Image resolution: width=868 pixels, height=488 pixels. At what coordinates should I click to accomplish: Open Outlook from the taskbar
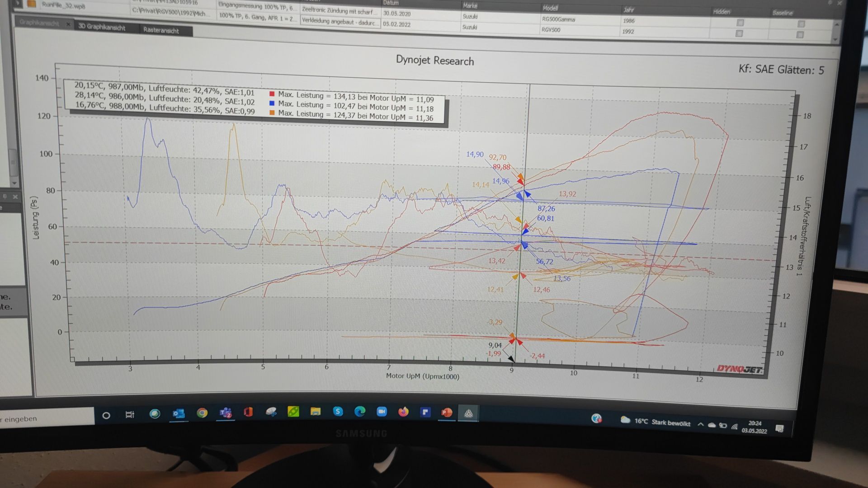tap(179, 413)
